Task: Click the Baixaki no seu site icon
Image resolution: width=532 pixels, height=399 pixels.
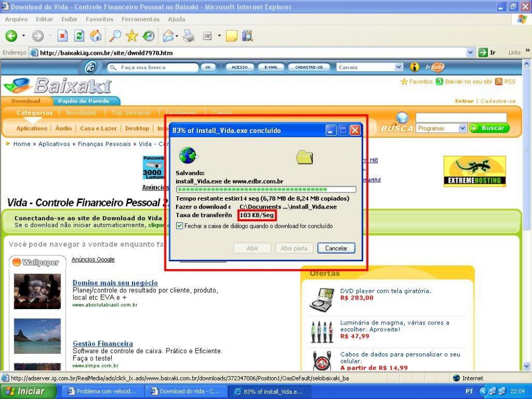Action: tap(439, 81)
